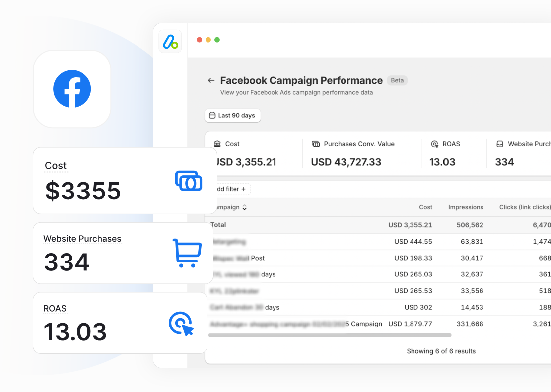The width and height of the screenshot is (551, 392).
Task: Sort by Clicks (link clicks) column
Action: [x=524, y=207]
